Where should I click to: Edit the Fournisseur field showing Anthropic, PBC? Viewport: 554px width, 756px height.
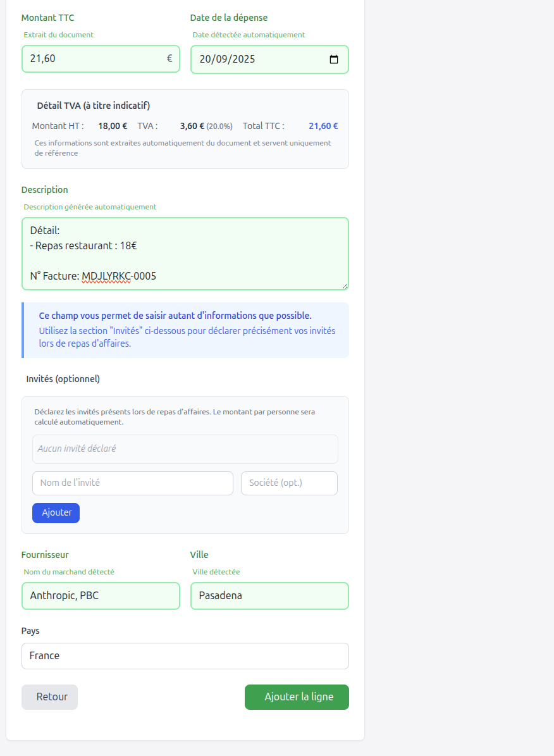click(101, 595)
